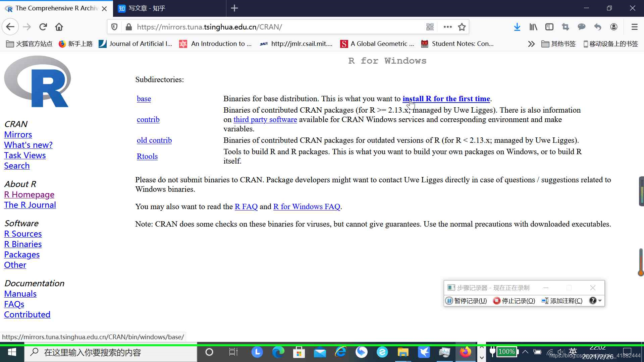
Task: Open the downloads arrow icon
Action: tap(517, 27)
